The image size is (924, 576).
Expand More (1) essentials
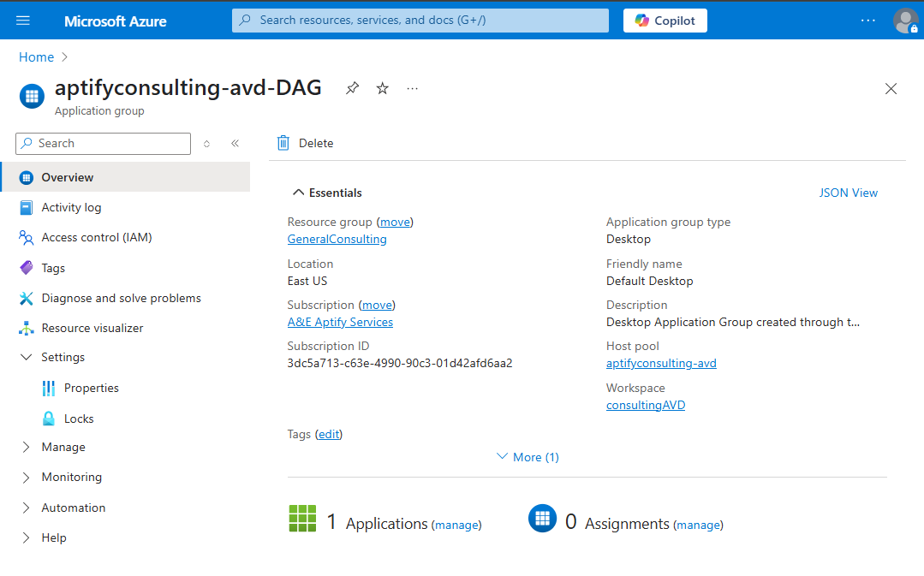(x=528, y=457)
